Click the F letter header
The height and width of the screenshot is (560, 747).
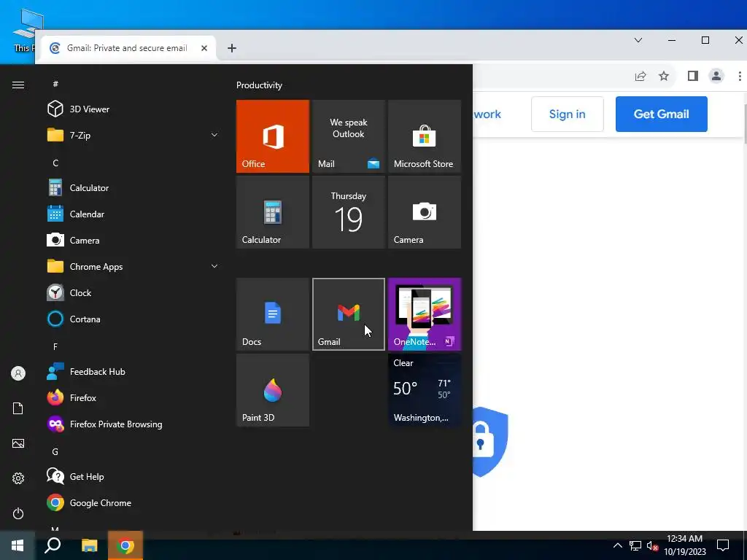[55, 346]
